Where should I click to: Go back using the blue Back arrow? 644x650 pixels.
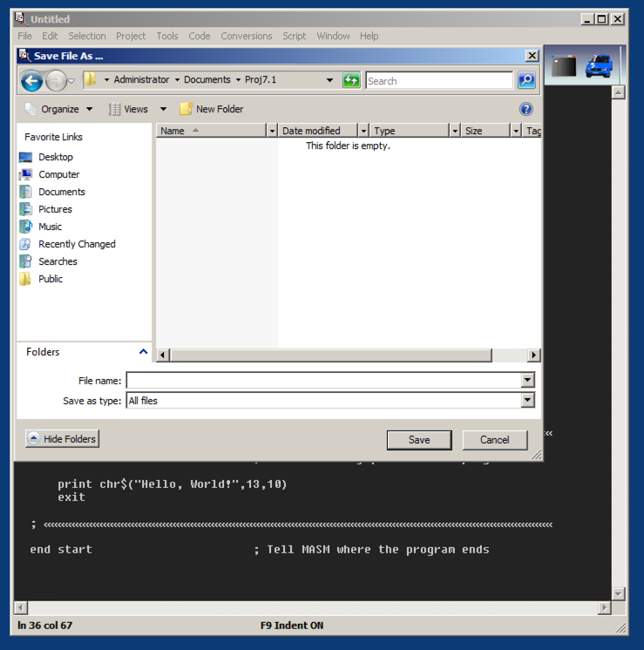[x=32, y=80]
